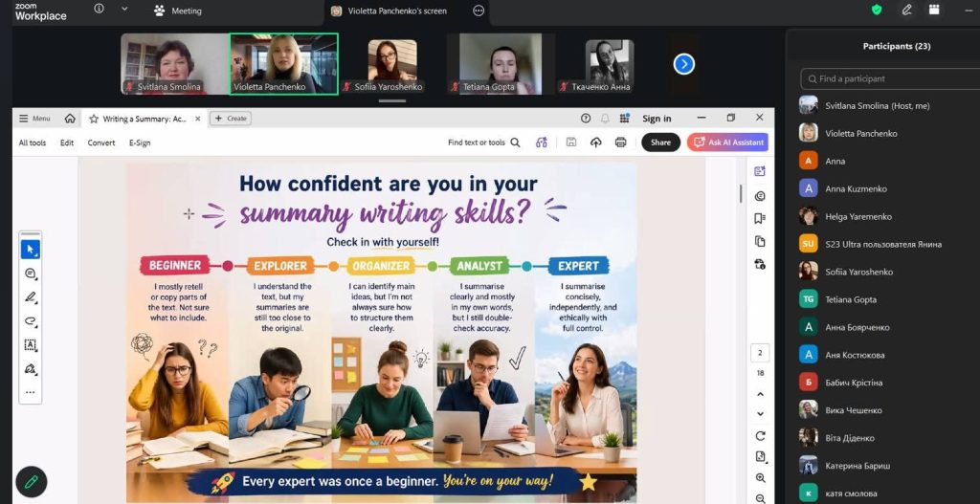Click the print icon in Acrobat toolbar

620,142
